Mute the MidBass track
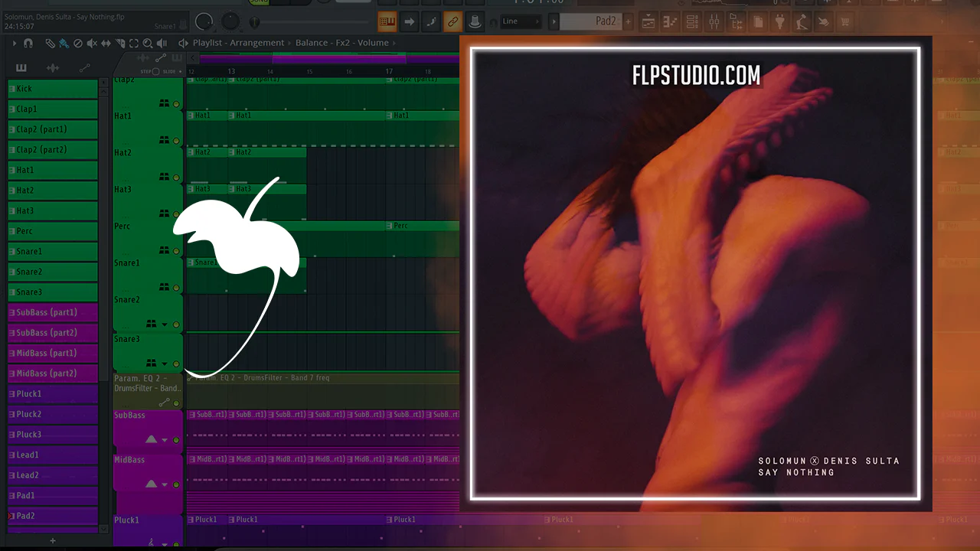The width and height of the screenshot is (980, 551). [x=176, y=484]
